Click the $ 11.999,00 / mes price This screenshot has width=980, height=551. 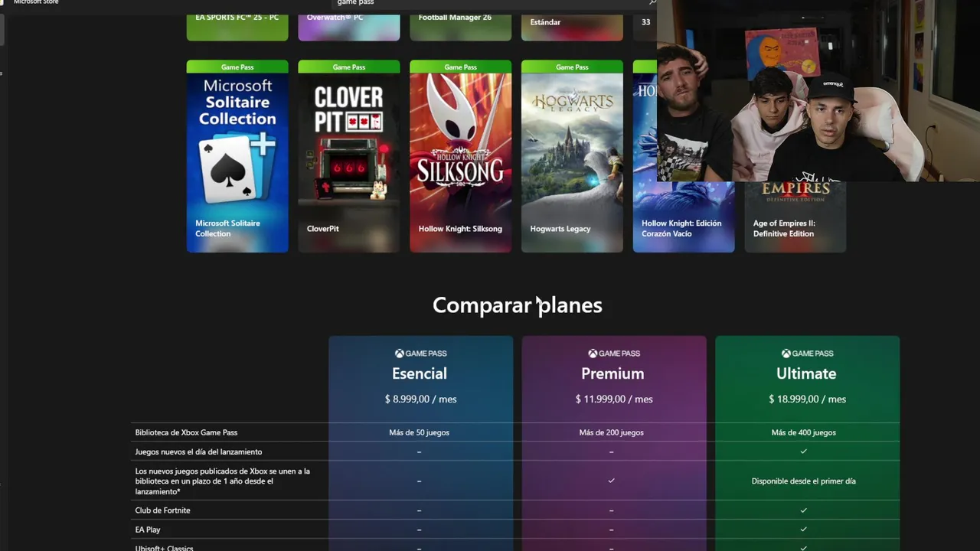(x=614, y=399)
